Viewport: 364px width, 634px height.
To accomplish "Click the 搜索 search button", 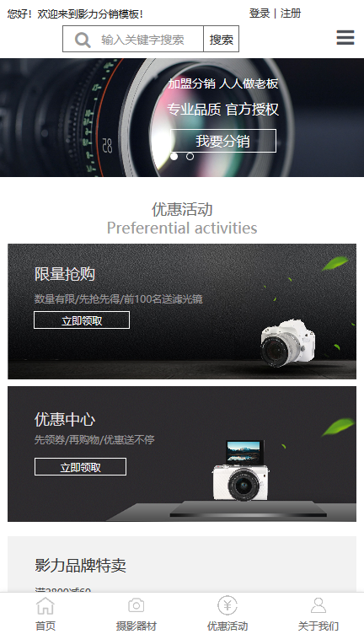I will (x=221, y=39).
